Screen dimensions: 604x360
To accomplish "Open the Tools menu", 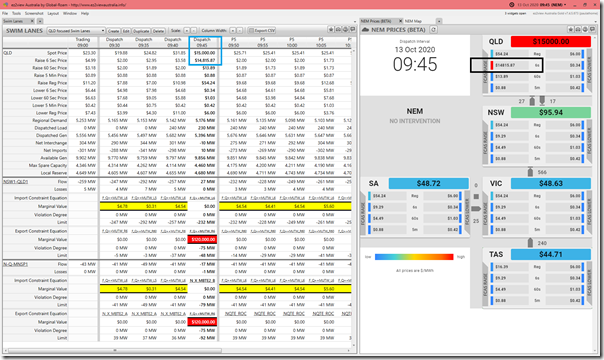I will coord(16,13).
